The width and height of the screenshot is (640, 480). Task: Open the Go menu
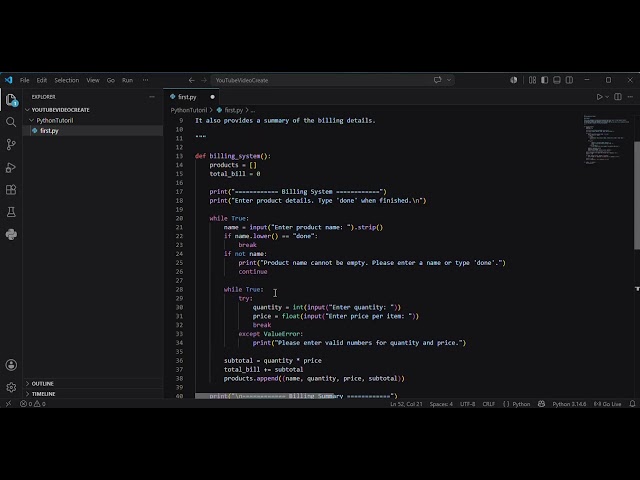click(111, 80)
